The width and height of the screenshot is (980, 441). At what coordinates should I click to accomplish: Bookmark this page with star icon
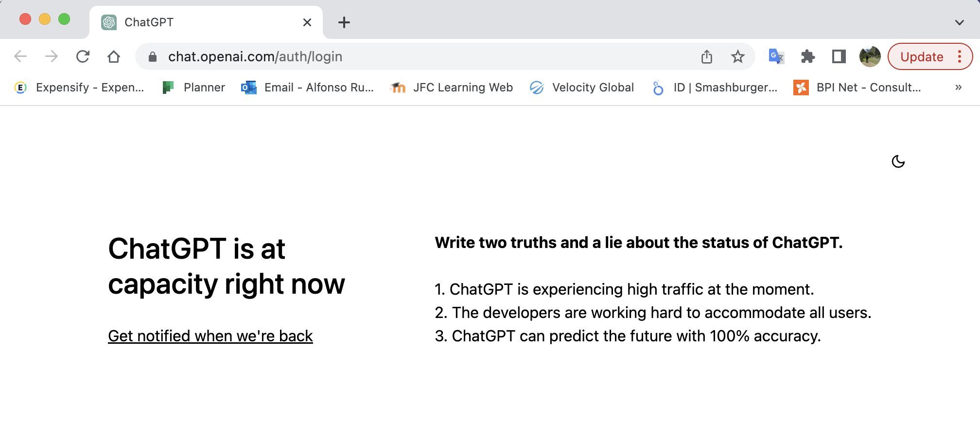pos(737,56)
